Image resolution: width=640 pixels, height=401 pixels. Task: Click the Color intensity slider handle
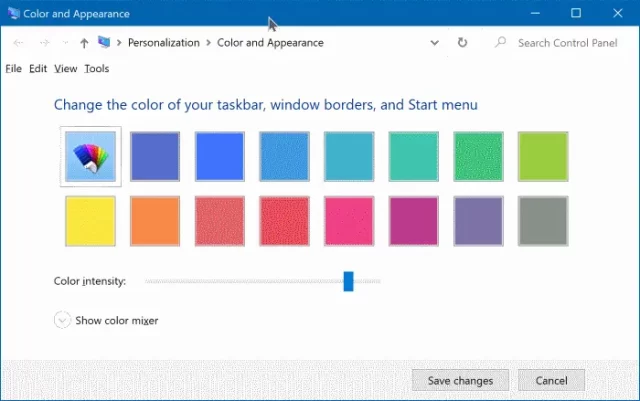348,281
